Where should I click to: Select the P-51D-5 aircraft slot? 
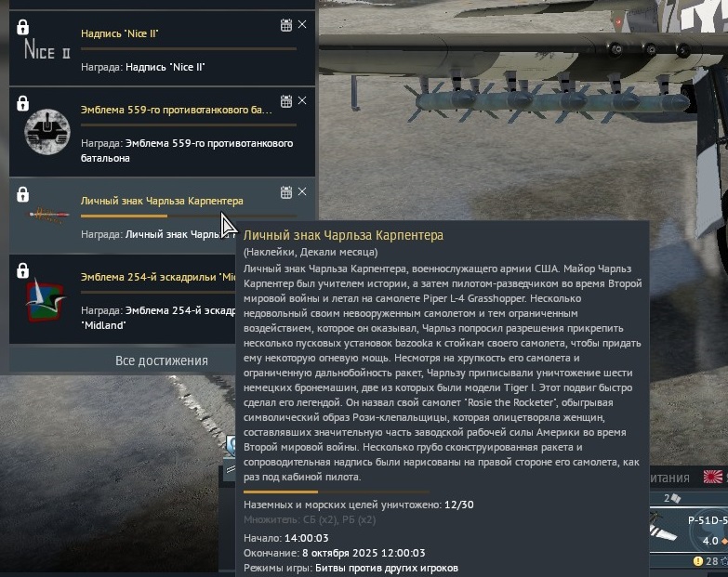click(689, 530)
